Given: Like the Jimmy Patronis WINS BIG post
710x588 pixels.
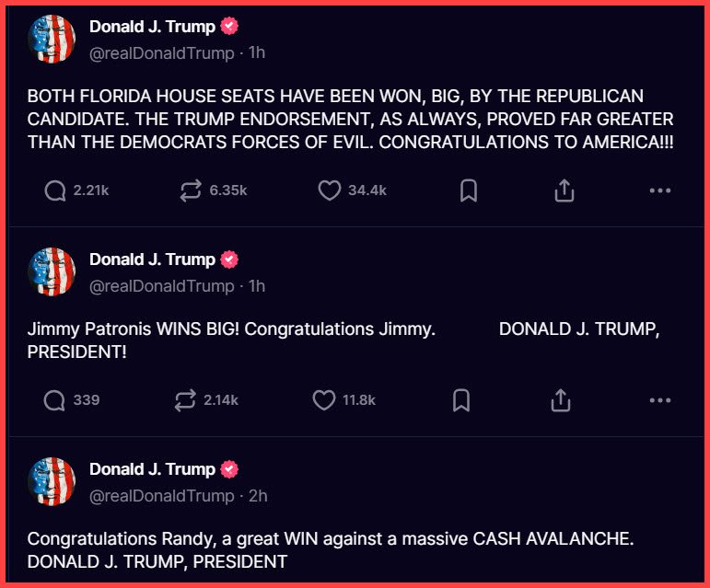Looking at the screenshot, I should (x=323, y=400).
